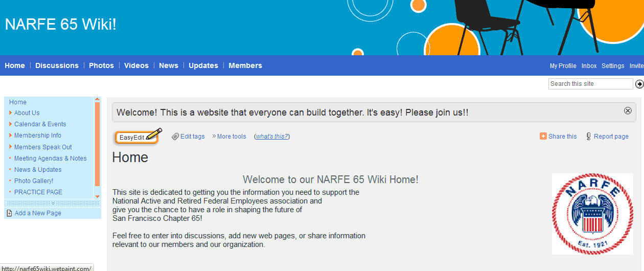Expand the Members Speak Out arrow
Screen dimensions: 644x271
pos(10,147)
